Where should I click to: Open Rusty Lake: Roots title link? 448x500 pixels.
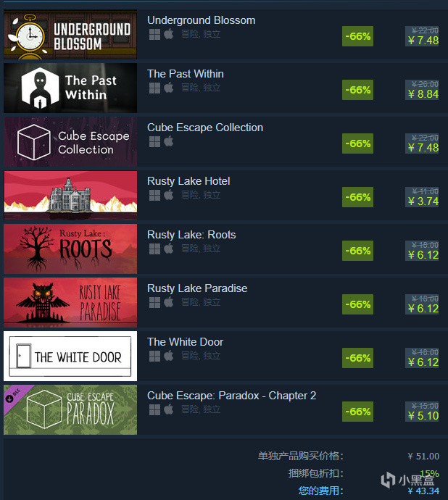click(x=191, y=235)
